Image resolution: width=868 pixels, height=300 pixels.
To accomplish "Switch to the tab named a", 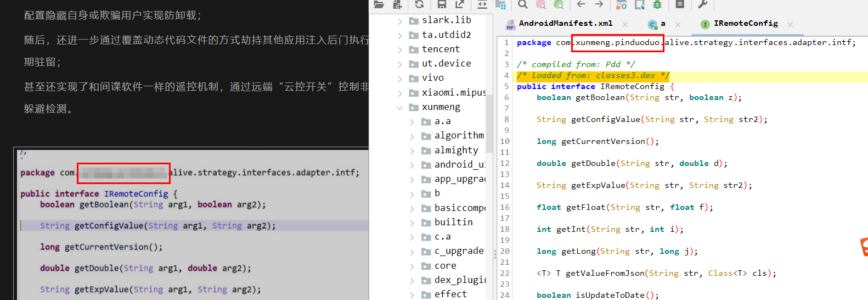I will coord(663,24).
